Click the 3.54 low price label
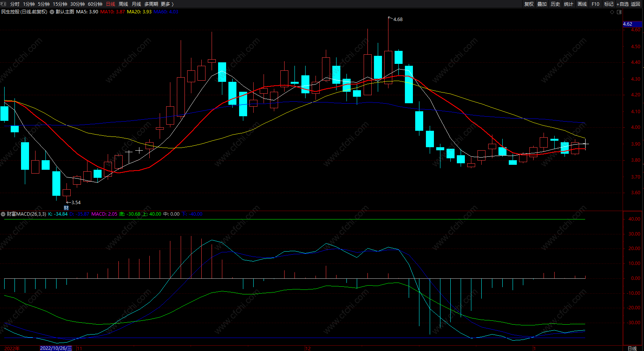Screen dimensions: 644x351 (76, 203)
